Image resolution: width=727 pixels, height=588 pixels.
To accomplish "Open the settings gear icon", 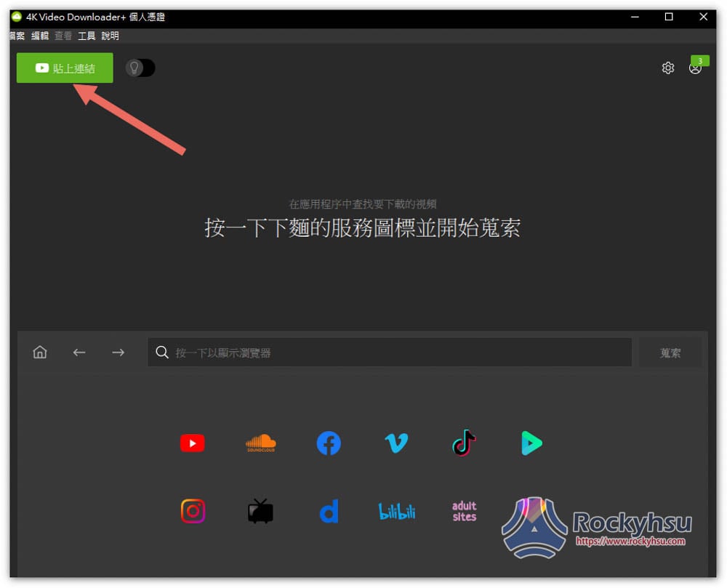I will (x=667, y=68).
